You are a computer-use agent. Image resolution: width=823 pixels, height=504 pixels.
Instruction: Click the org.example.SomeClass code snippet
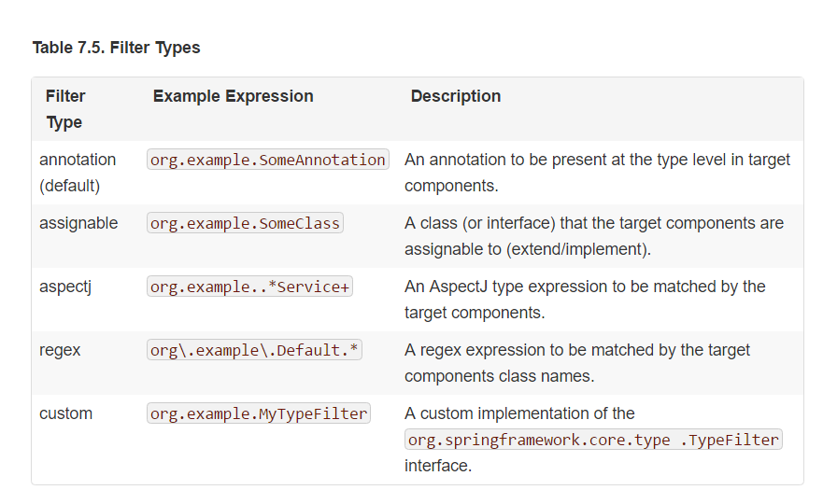coord(245,223)
